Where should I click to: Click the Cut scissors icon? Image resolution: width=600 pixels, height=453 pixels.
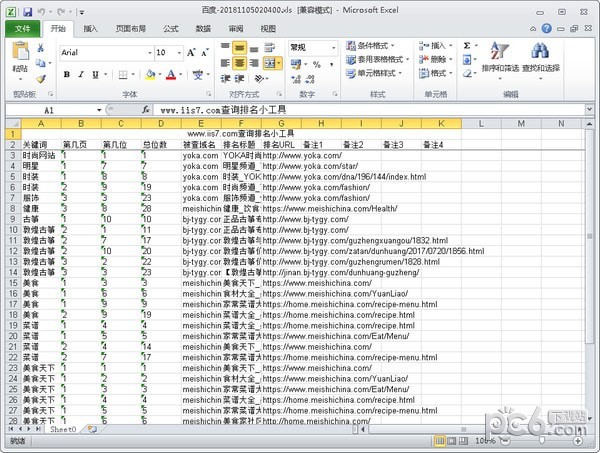(x=41, y=47)
